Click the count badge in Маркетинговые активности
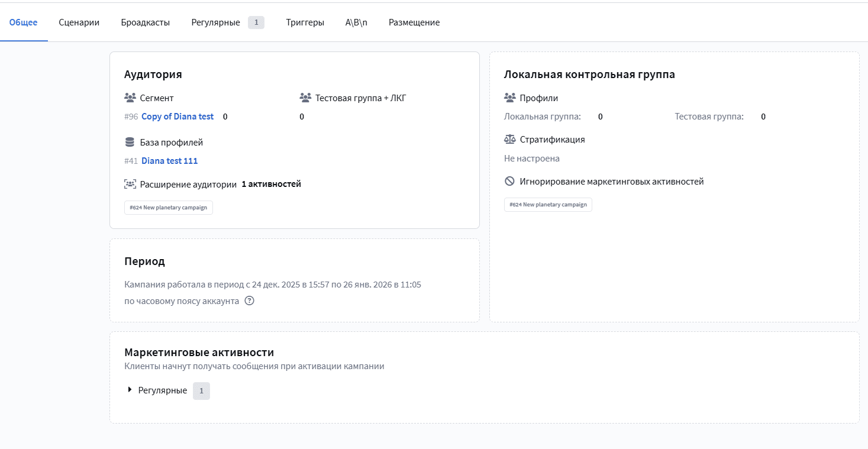Viewport: 868px width, 449px height. (201, 391)
